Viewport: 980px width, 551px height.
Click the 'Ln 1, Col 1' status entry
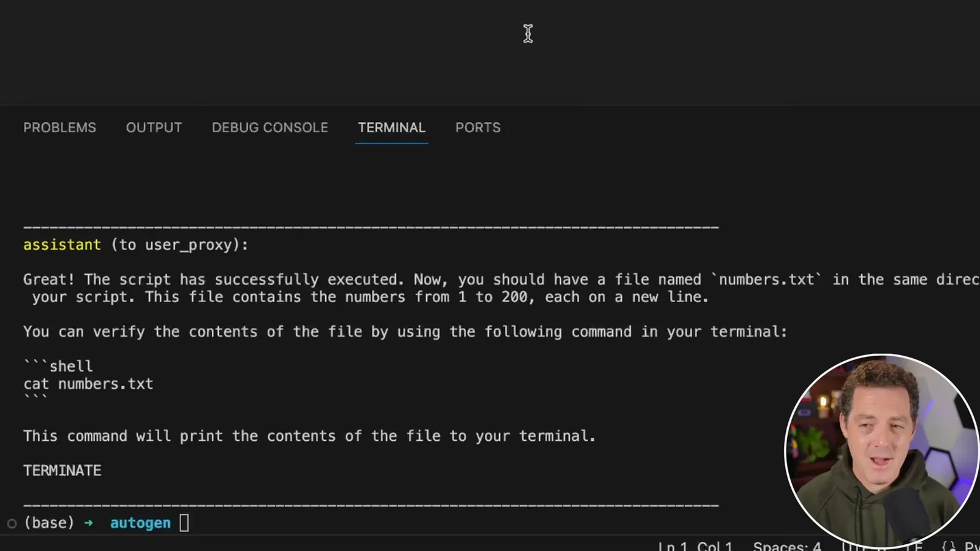(x=695, y=545)
